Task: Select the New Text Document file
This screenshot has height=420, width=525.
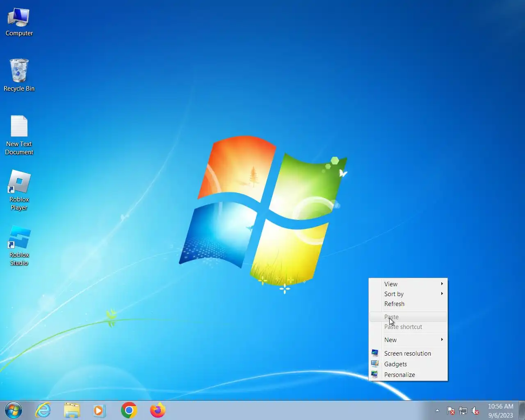Action: click(19, 135)
